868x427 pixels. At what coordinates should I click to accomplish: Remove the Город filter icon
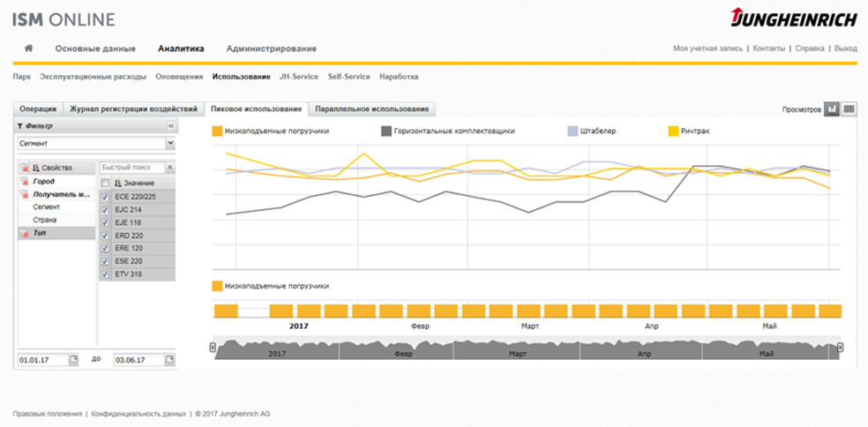24,180
